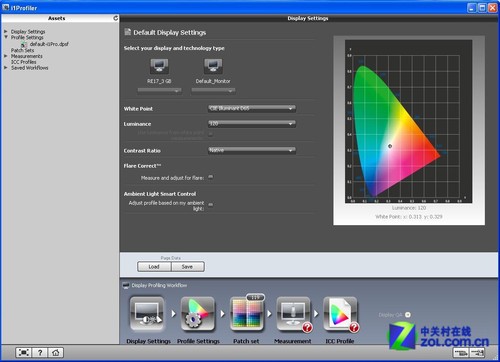Click the home icon in bottom toolbar
This screenshot has height=362, width=500.
coord(56,352)
